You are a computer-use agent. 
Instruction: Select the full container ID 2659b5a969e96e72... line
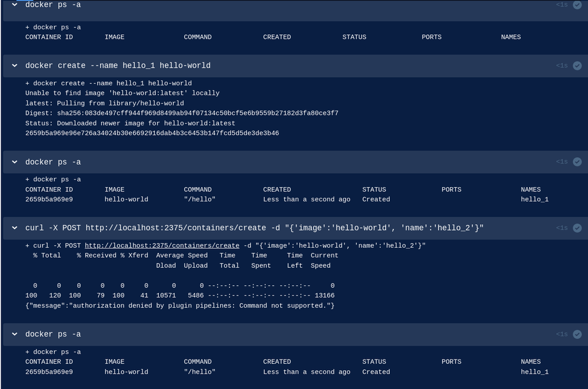152,133
